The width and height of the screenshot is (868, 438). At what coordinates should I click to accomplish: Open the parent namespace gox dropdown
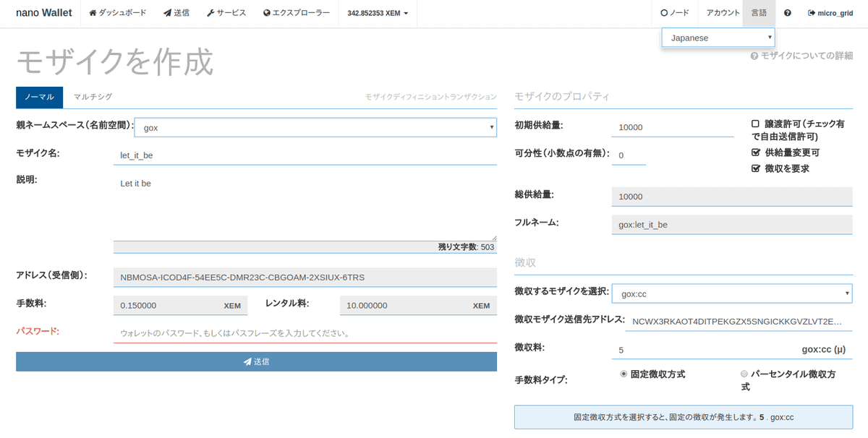tap(315, 128)
